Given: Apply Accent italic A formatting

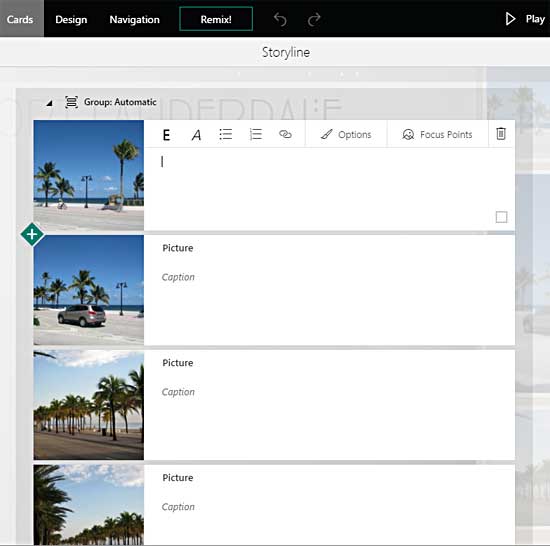Looking at the screenshot, I should 196,135.
